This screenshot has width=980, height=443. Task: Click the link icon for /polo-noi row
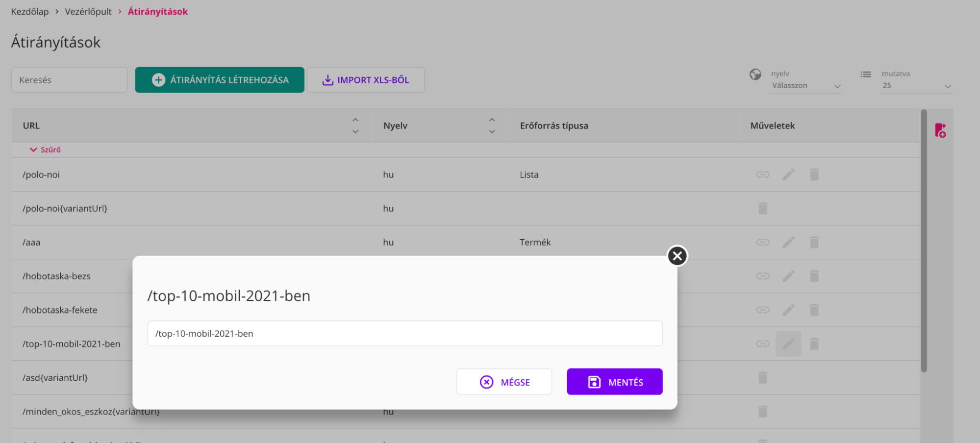pyautogui.click(x=762, y=174)
